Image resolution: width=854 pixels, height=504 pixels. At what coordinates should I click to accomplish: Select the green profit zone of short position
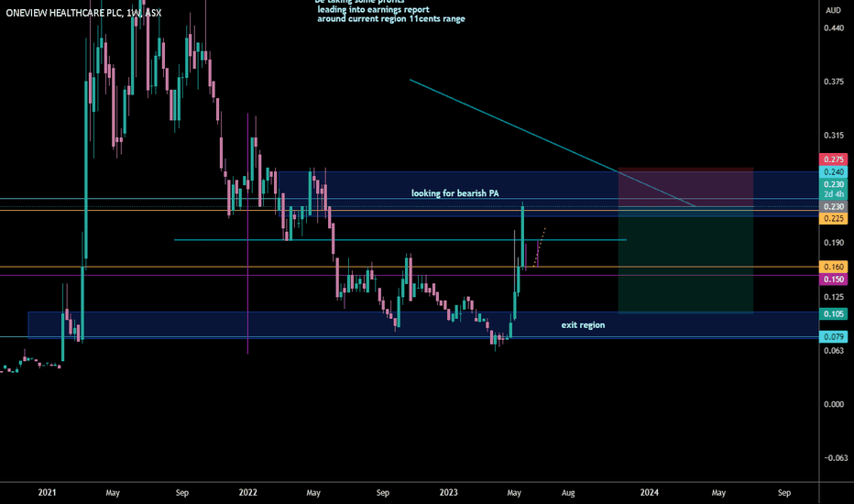[x=685, y=260]
